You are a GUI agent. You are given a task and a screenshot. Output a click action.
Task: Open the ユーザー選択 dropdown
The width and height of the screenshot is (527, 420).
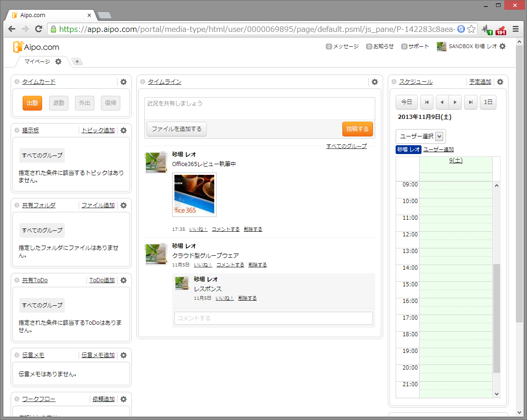click(x=421, y=136)
